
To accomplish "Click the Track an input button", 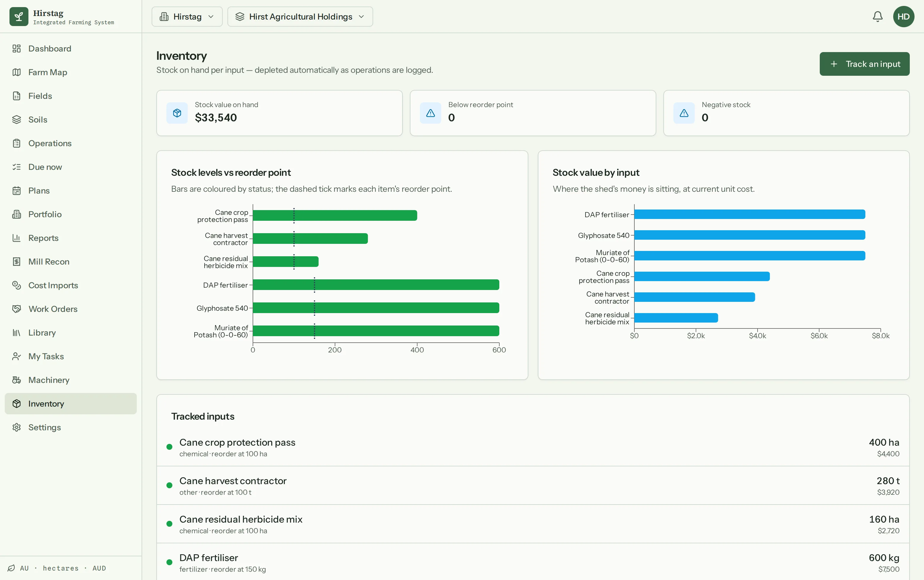I will (864, 64).
